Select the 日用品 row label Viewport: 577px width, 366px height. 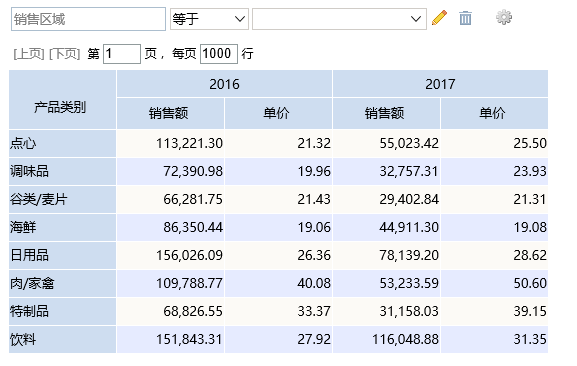(63, 255)
